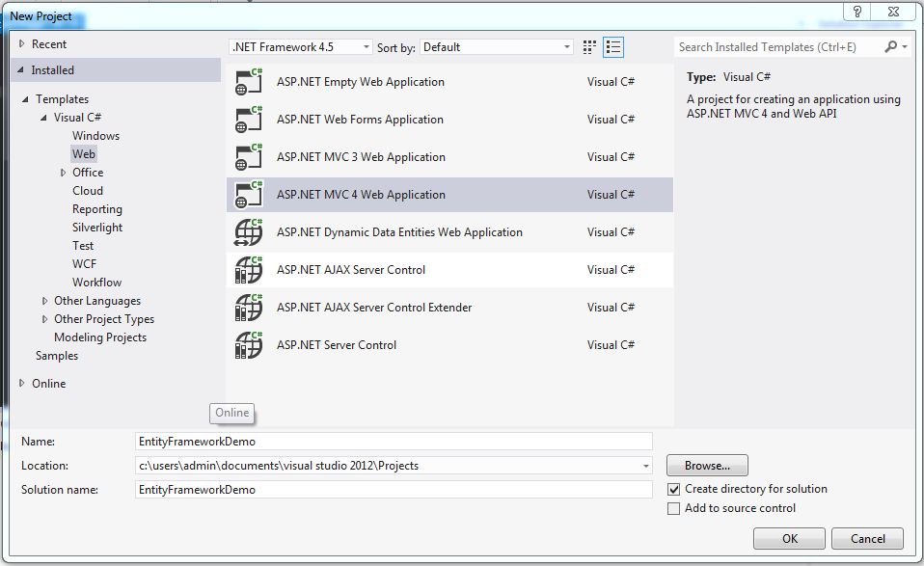924x566 pixels.
Task: Click the Search Installed Templates box
Action: [778, 46]
